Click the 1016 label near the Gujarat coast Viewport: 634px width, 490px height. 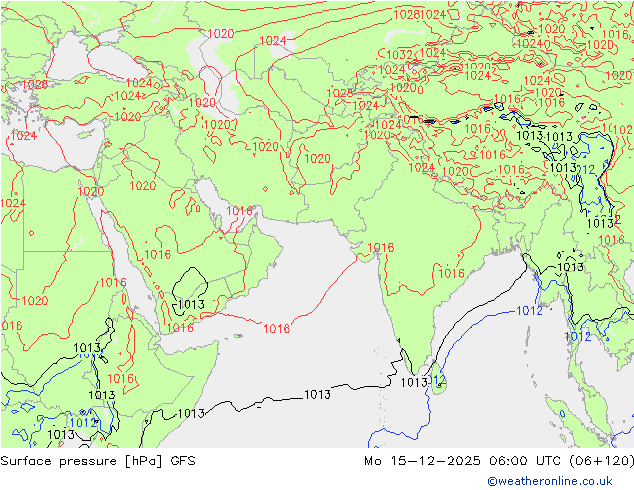click(380, 247)
